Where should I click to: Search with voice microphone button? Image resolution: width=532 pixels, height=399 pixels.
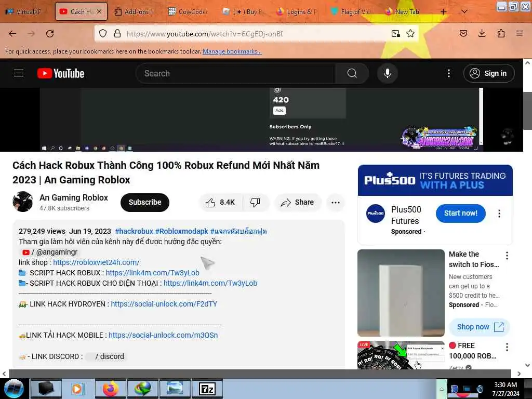pos(388,73)
